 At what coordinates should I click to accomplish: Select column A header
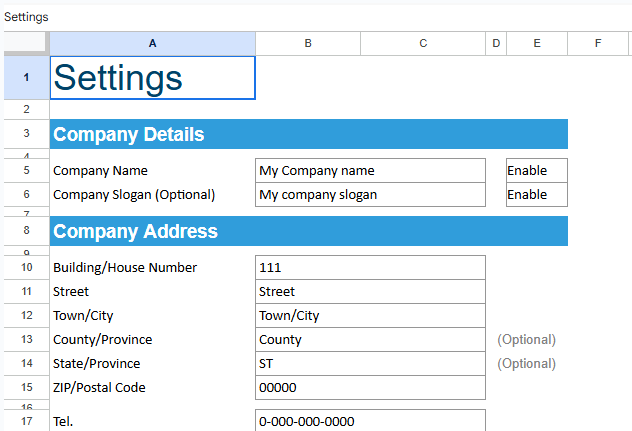pos(152,43)
